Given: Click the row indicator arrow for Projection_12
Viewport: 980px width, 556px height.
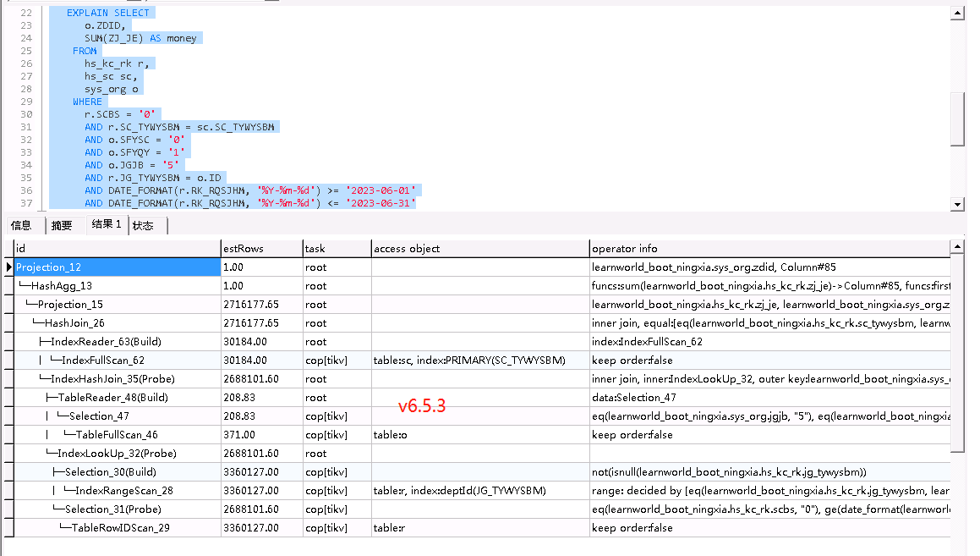Looking at the screenshot, I should pos(8,267).
